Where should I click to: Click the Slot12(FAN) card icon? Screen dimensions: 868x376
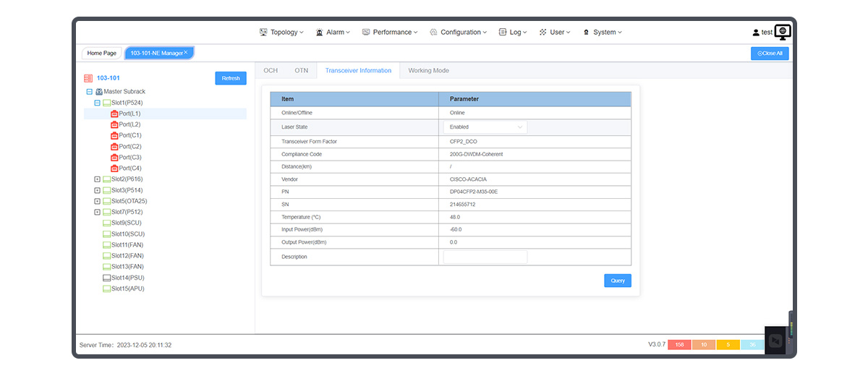pos(107,256)
